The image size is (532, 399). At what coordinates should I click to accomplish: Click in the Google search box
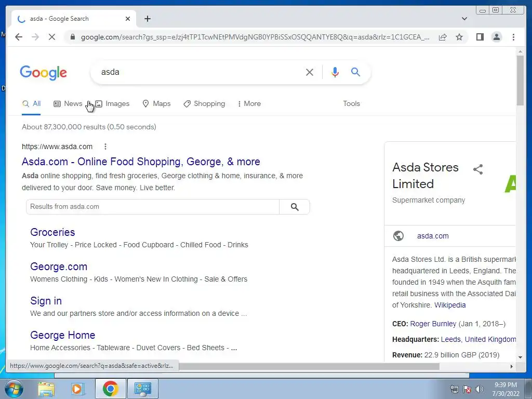click(200, 72)
